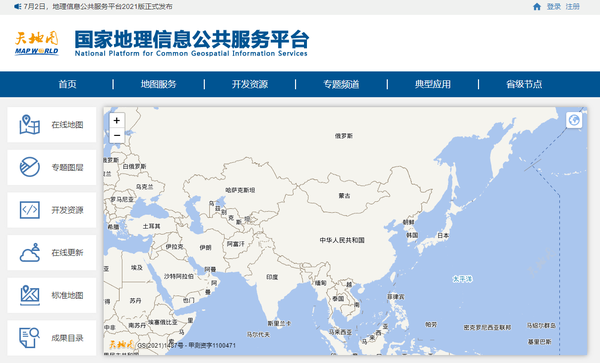Open the 专题图层 thematic layer icon
The width and height of the screenshot is (600, 363).
(29, 167)
